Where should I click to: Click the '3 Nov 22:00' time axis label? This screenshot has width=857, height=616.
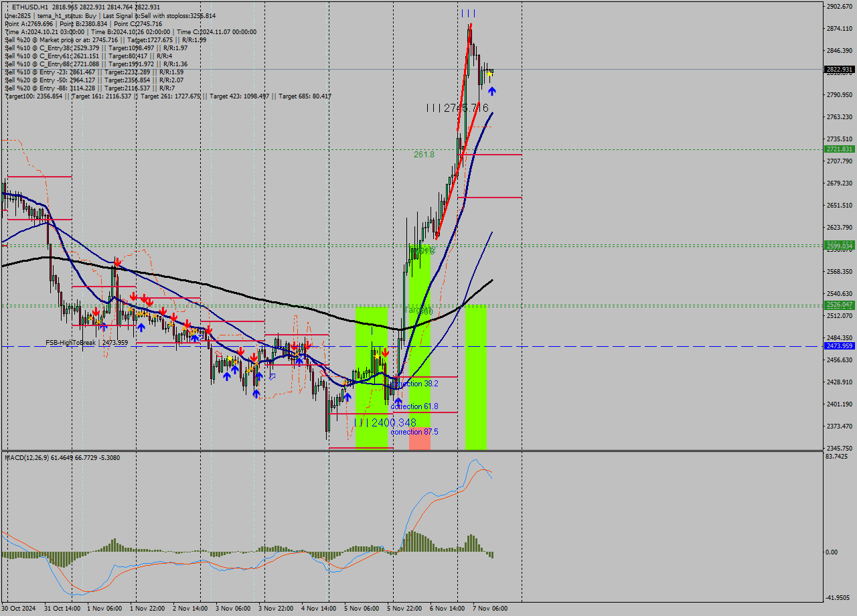(x=276, y=609)
